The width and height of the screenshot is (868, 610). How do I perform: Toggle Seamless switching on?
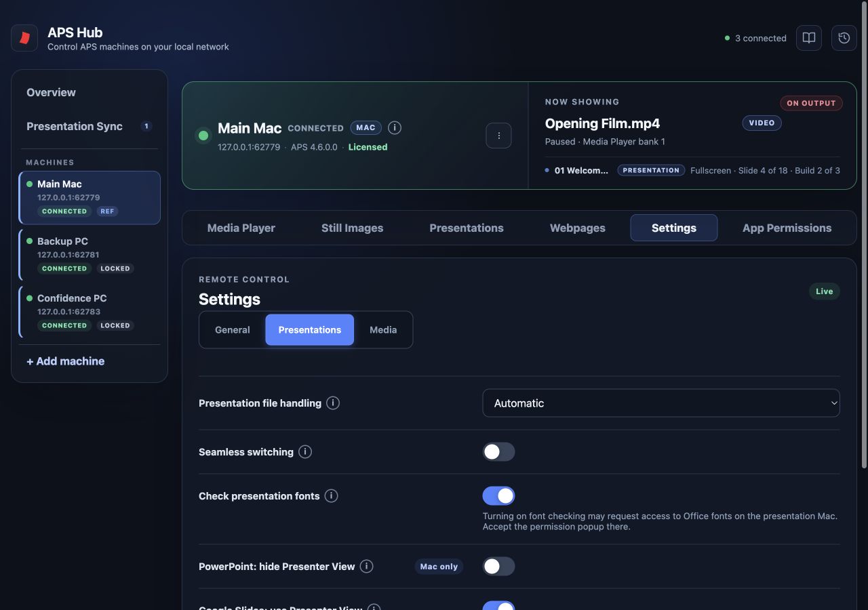click(498, 451)
